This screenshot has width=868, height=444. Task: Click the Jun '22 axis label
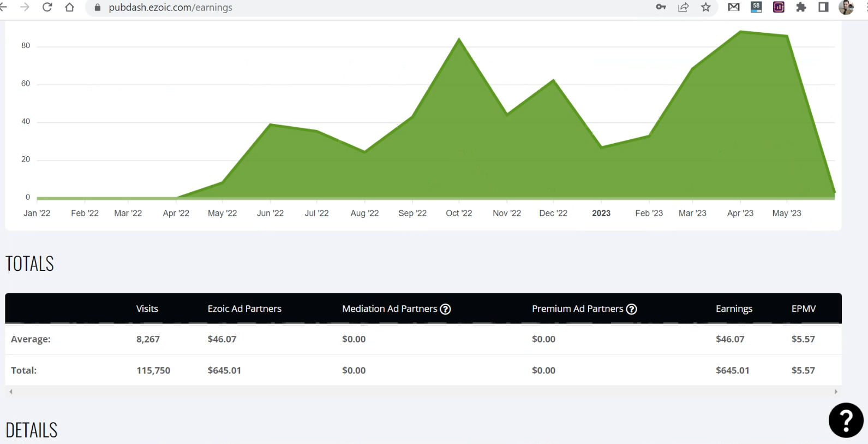tap(271, 213)
